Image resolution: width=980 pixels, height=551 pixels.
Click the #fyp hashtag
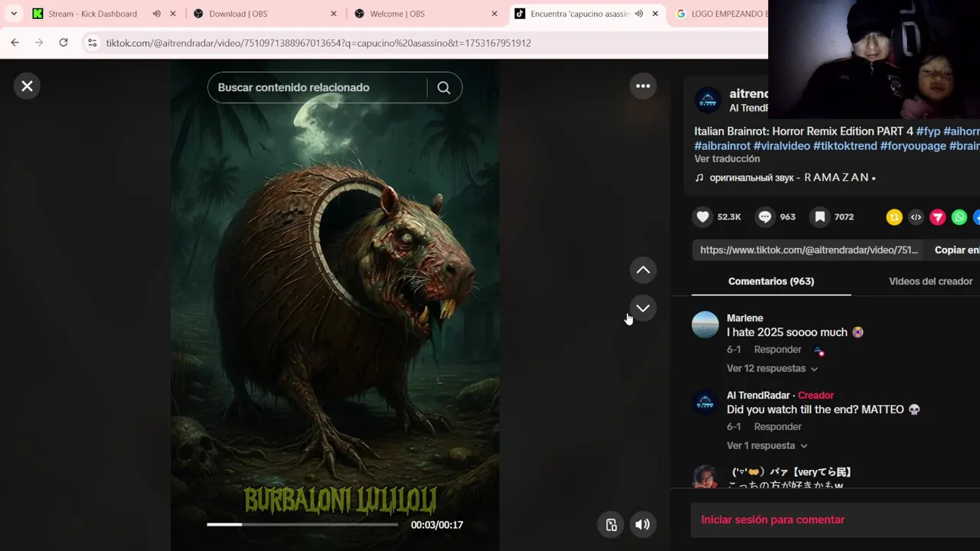coord(928,132)
